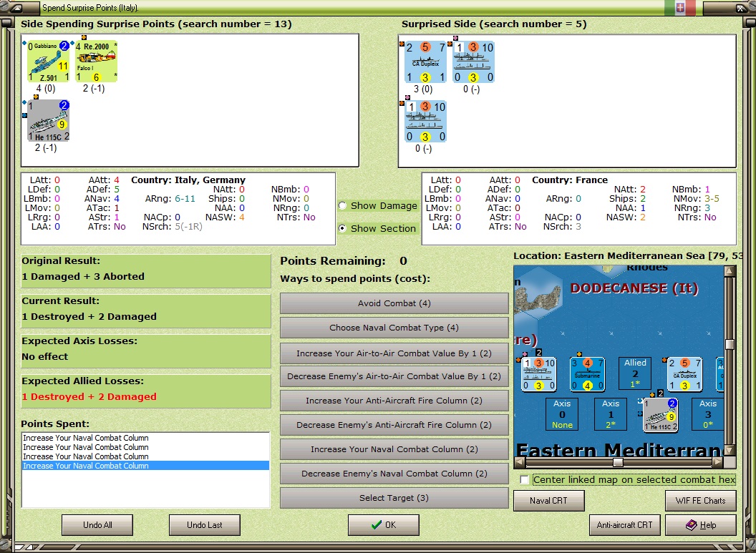Image resolution: width=756 pixels, height=553 pixels.
Task: Click the Country: France stats heading
Action: [570, 180]
